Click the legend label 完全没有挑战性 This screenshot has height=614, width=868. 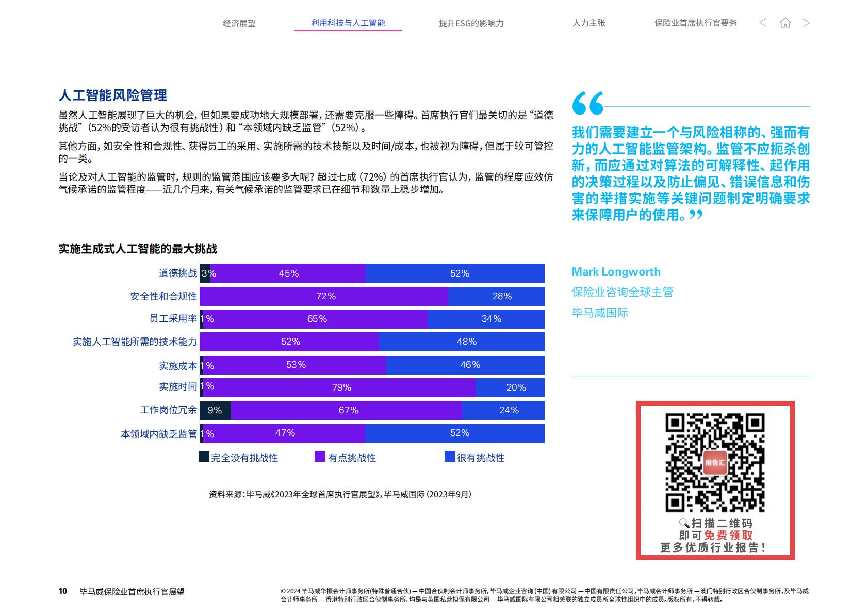244,458
